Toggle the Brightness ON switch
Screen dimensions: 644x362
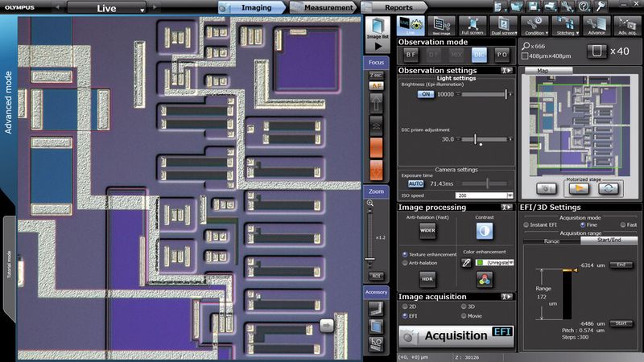[x=425, y=94]
